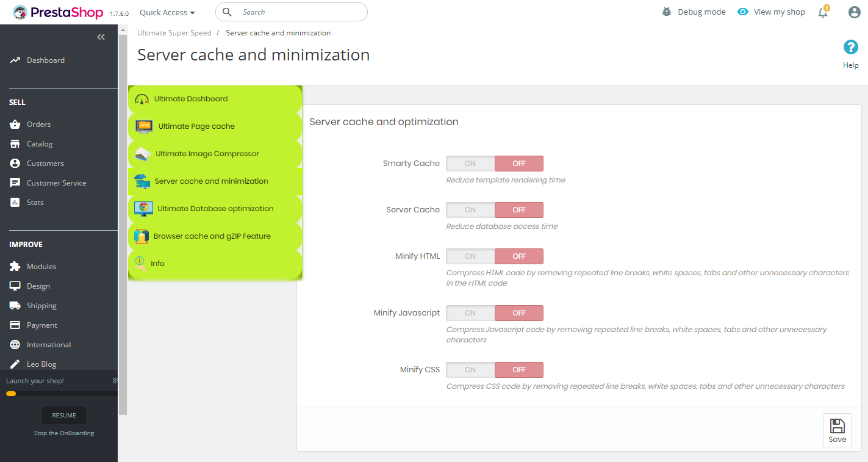Click the Info icon in module menu
Screen dimensions: 868x462
tap(140, 264)
